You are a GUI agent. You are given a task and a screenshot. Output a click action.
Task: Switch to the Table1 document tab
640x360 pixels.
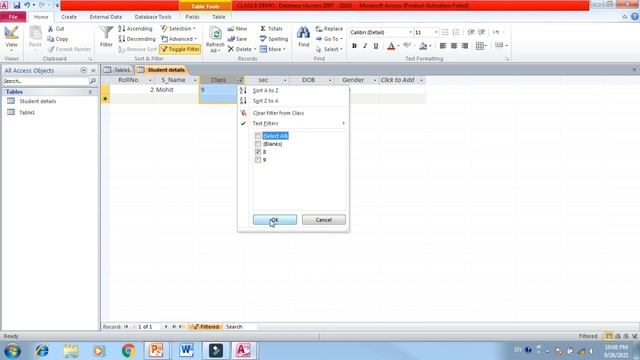[118, 70]
